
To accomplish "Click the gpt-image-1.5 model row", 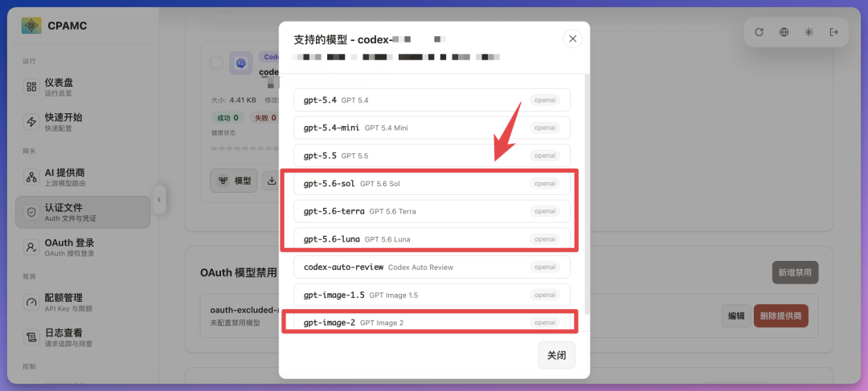I will click(x=432, y=295).
